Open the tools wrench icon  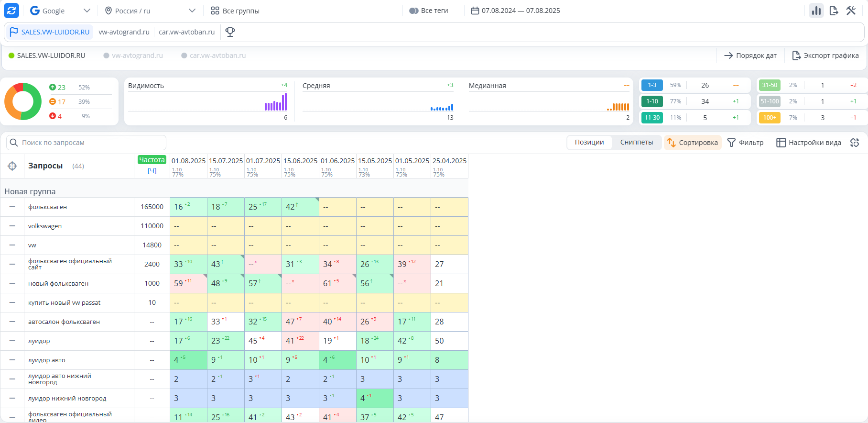tap(851, 11)
